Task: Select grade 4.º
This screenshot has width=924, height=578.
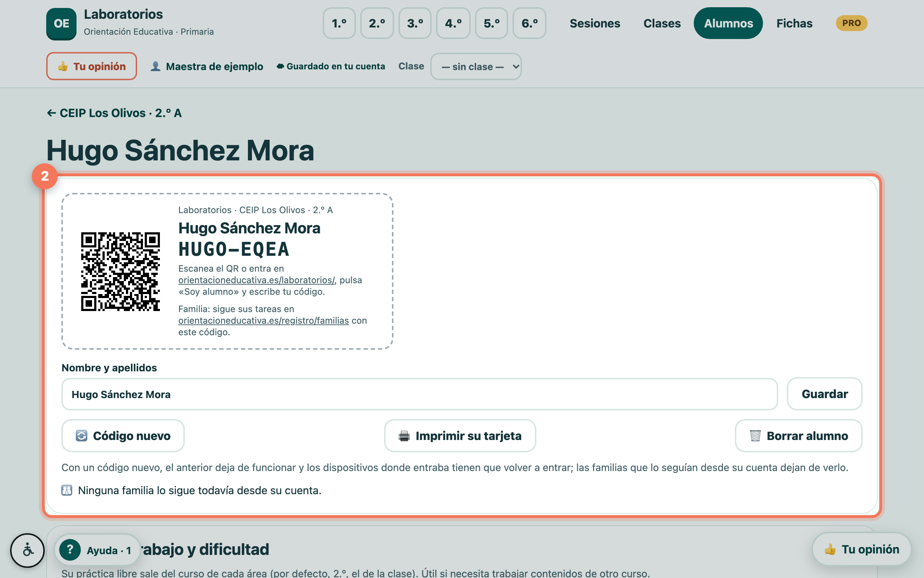Action: 453,23
